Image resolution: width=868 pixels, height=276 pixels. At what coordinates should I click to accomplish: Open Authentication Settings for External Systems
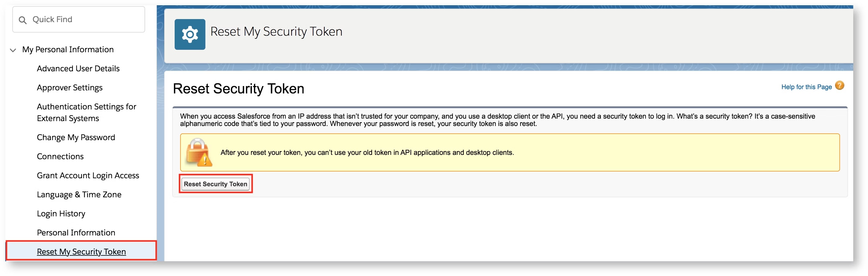(x=86, y=112)
